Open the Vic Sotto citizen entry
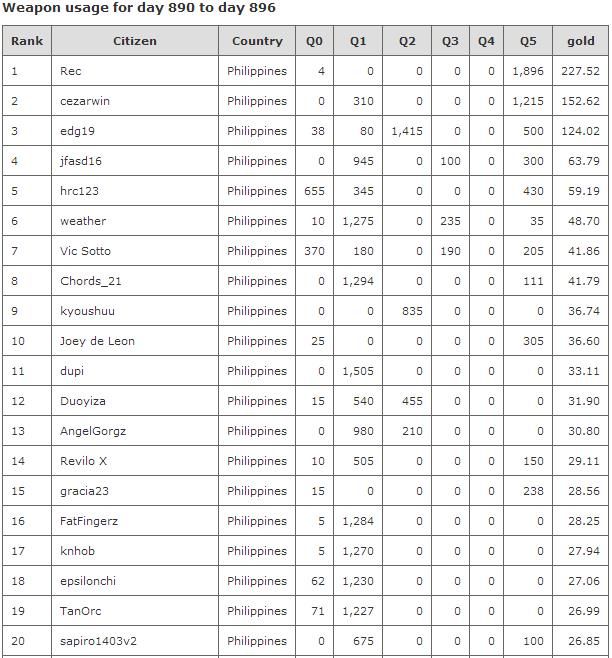 pos(85,251)
